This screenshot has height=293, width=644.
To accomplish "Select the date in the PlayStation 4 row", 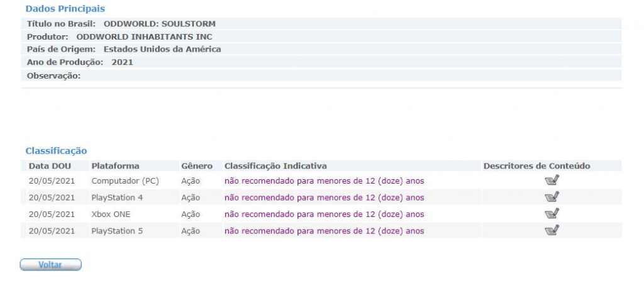I will point(52,197).
